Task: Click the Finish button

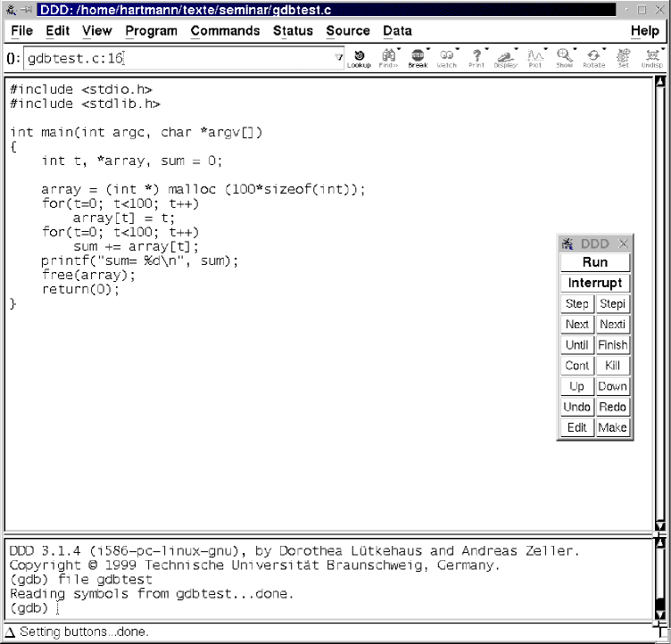Action: (x=612, y=345)
